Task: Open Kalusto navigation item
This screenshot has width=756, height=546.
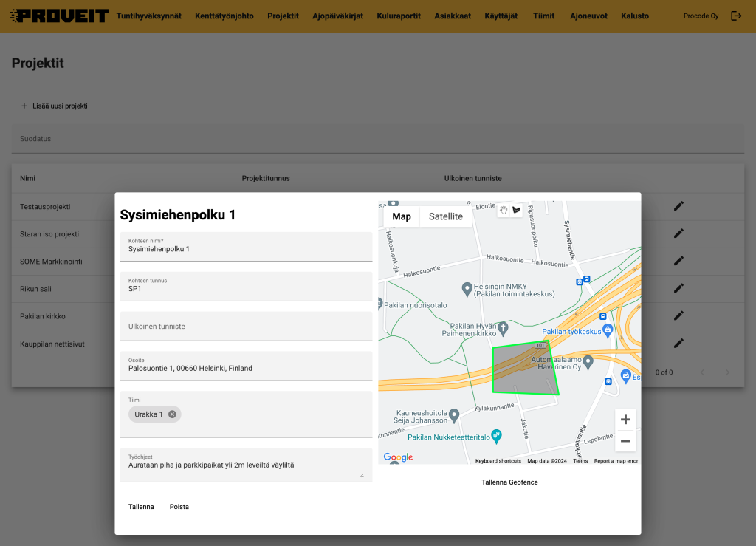Action: [635, 16]
